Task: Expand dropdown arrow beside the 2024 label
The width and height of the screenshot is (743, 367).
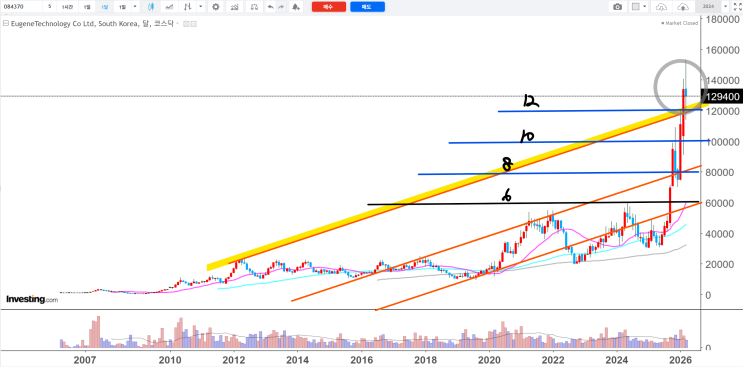Action: tap(725, 7)
